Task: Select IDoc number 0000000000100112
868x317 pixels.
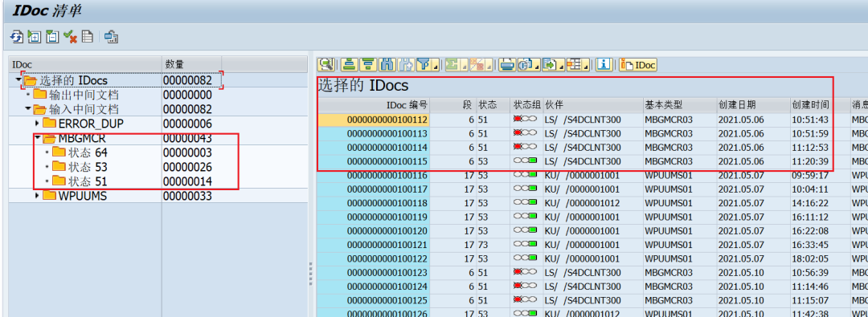Action: (374, 120)
